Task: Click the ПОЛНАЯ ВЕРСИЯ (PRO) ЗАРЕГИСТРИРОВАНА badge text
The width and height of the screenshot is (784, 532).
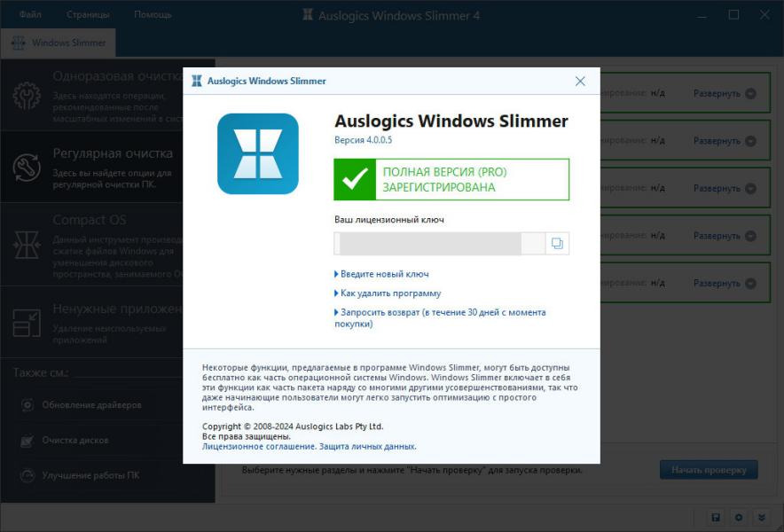Action: [x=445, y=179]
